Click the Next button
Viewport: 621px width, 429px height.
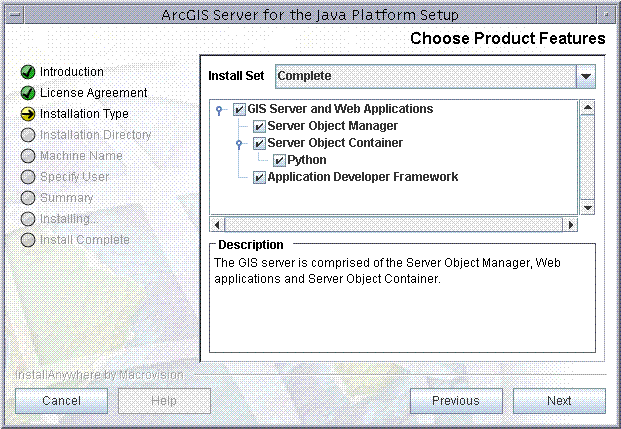point(559,401)
